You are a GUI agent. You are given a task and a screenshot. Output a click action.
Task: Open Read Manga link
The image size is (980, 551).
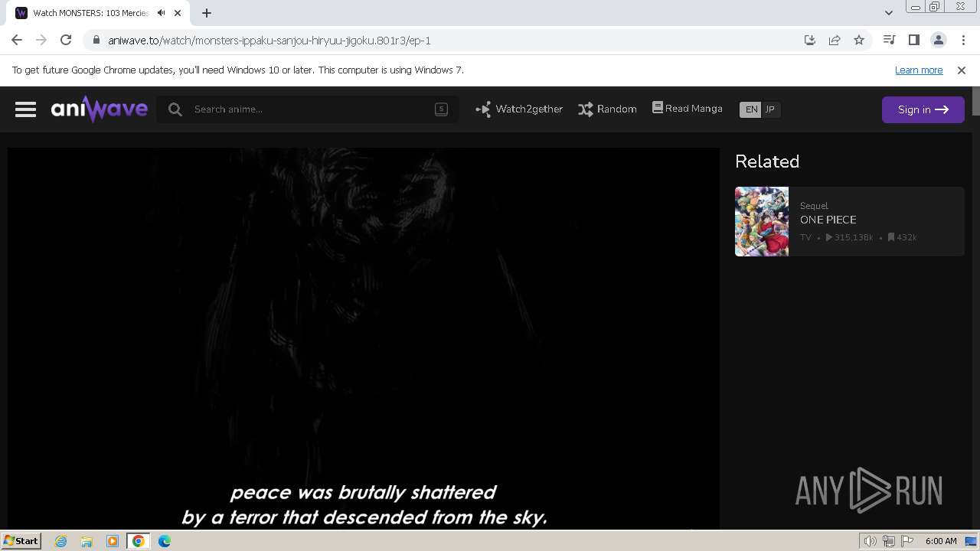click(688, 109)
